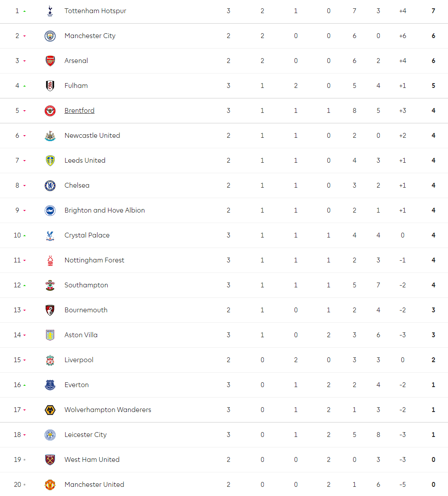This screenshot has width=448, height=496.
Task: Click the green up arrow beside position 1
Action: click(24, 11)
